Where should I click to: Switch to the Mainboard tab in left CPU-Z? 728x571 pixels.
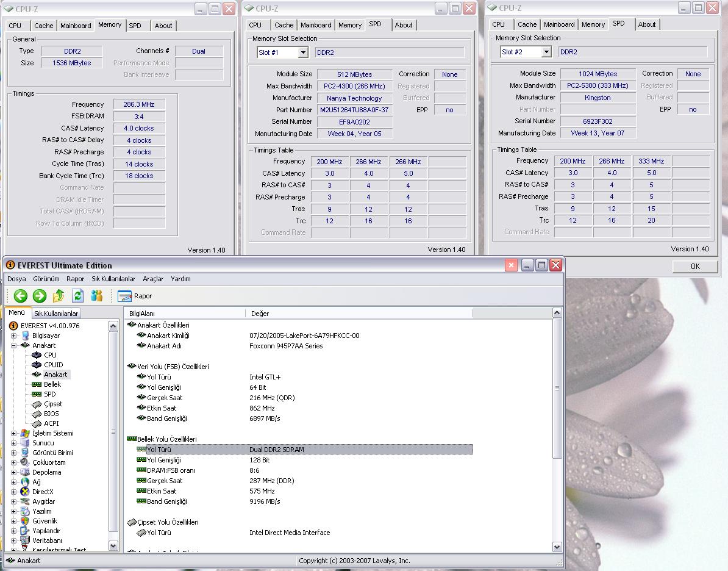(x=76, y=26)
